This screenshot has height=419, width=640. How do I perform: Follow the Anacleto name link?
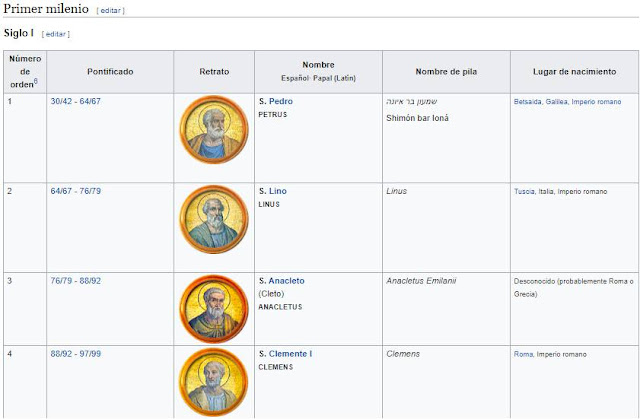click(287, 281)
